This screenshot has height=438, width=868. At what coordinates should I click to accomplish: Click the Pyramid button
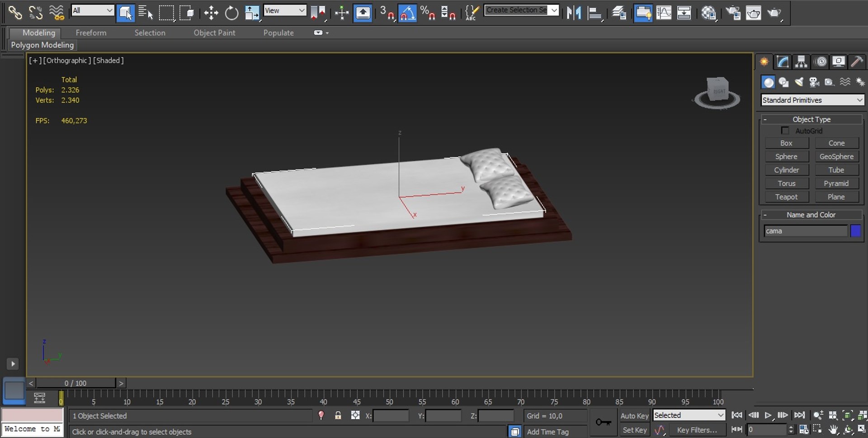point(836,183)
